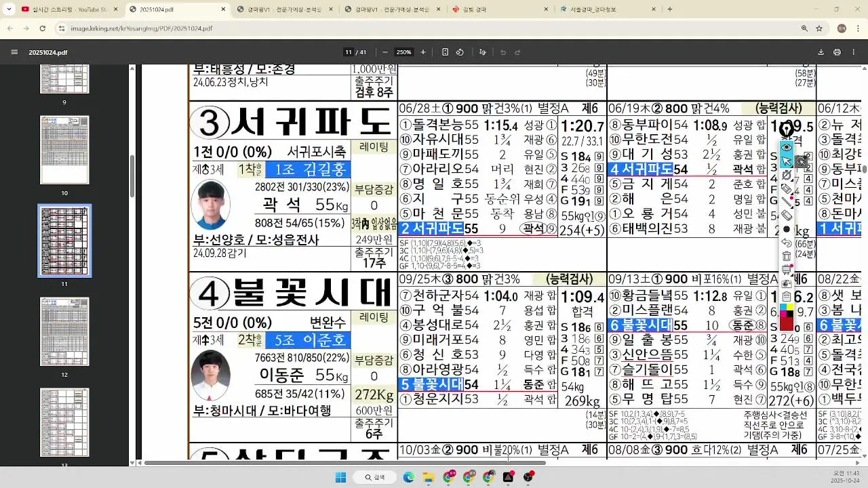This screenshot has width=868, height=488.
Task: Click the address bar URL
Action: pyautogui.click(x=142, y=28)
